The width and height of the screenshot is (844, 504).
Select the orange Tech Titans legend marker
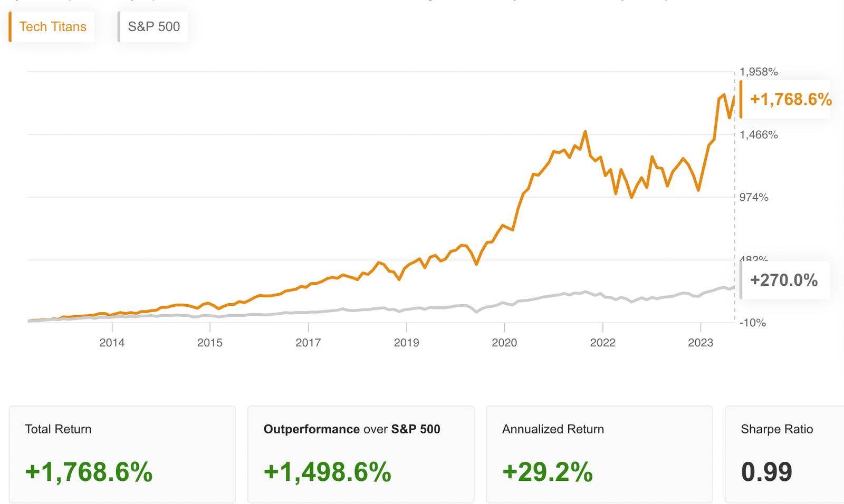pos(10,26)
